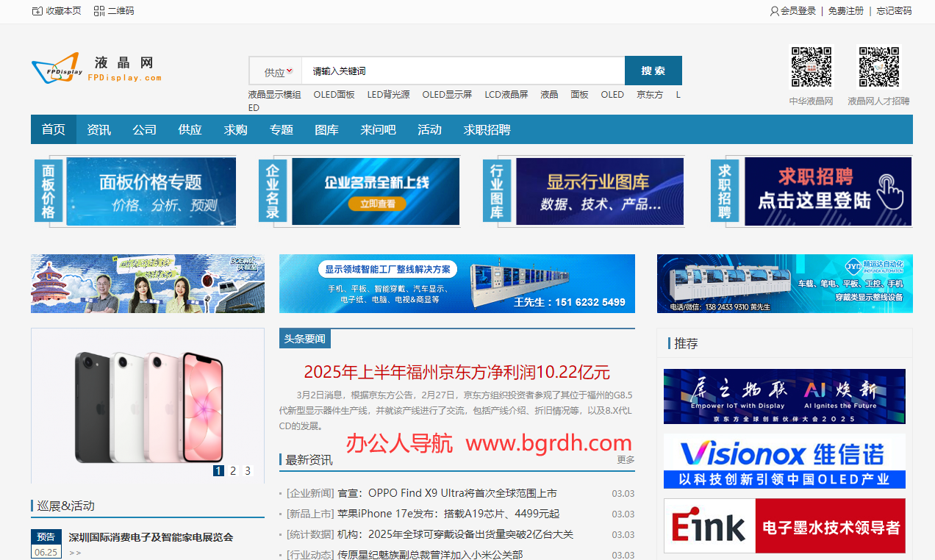Viewport: 935px width, 560px height.
Task: Open 免费注册 link
Action: tap(846, 11)
